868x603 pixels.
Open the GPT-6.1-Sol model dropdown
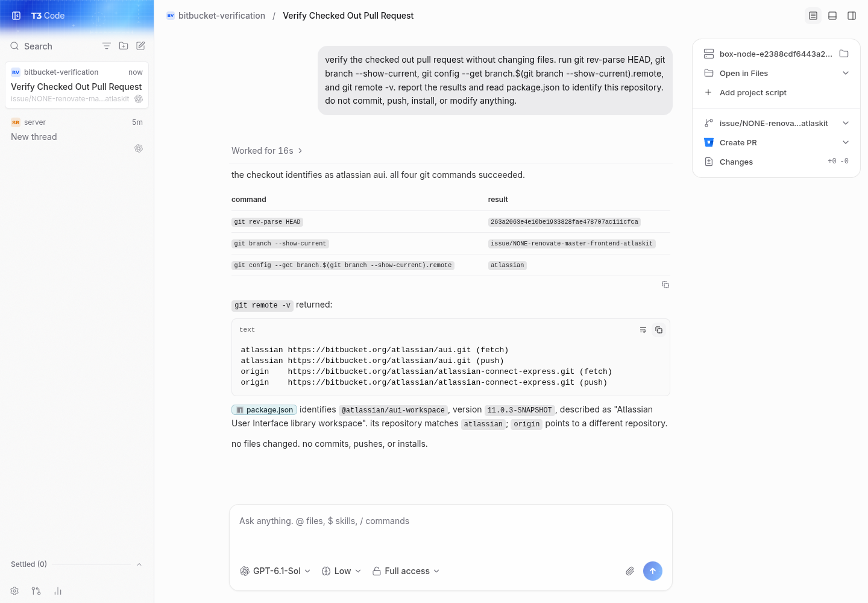coord(275,571)
